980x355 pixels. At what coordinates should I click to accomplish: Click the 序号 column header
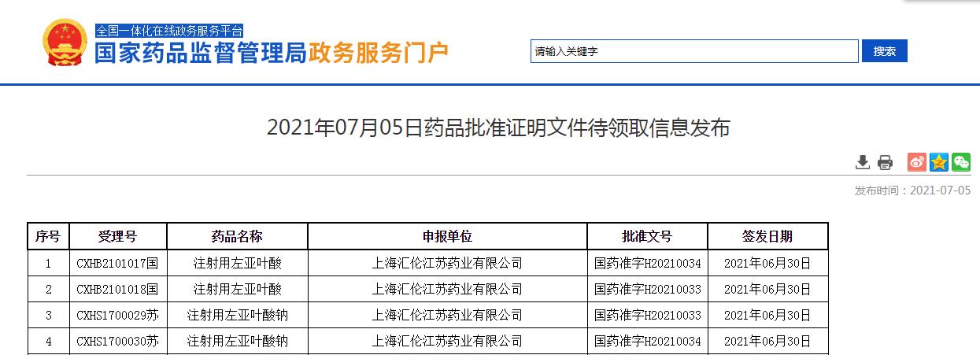coord(48,236)
